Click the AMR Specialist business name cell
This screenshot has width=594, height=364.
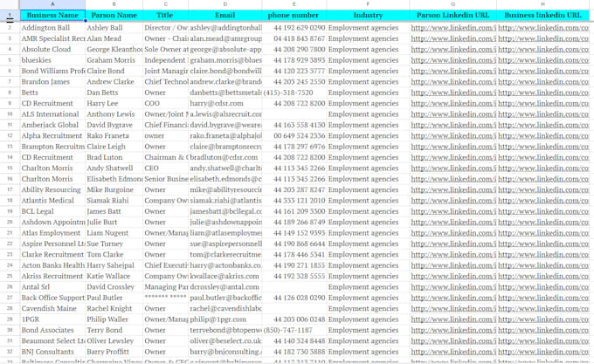[x=52, y=38]
